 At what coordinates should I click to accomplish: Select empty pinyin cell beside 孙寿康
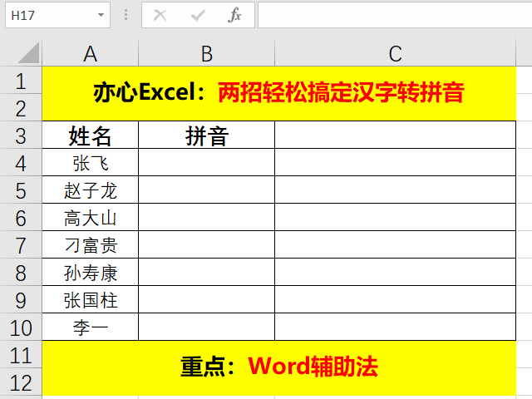pyautogui.click(x=207, y=273)
